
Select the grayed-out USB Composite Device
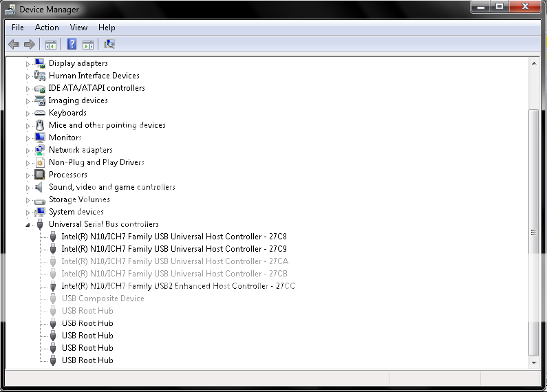pos(103,298)
